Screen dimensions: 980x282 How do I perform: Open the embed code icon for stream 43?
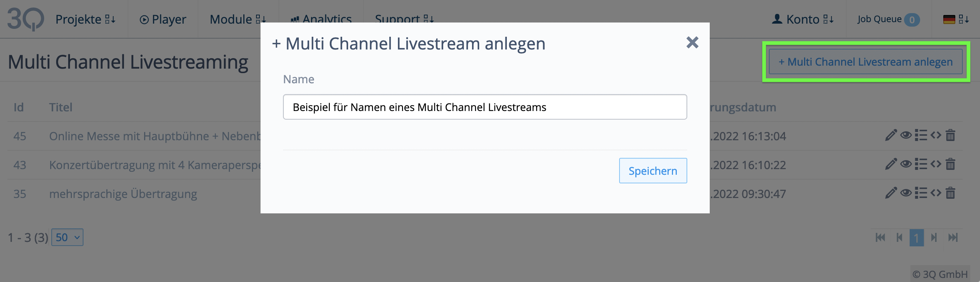click(936, 164)
